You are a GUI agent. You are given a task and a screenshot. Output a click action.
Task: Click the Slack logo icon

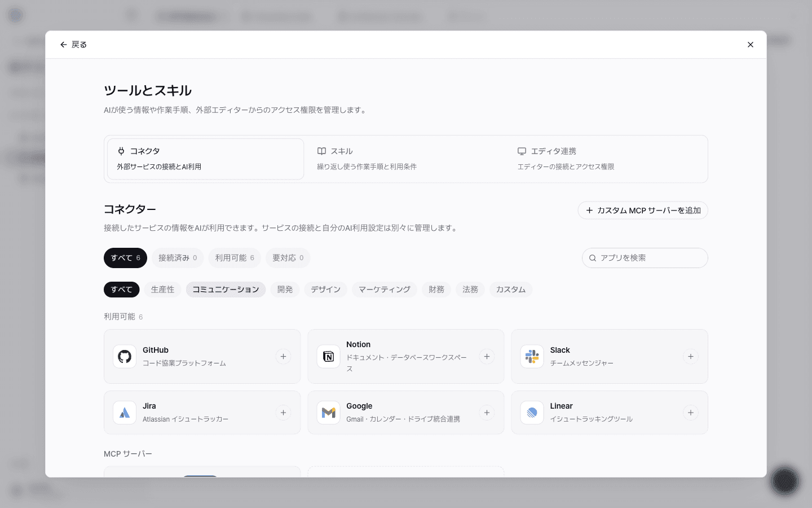pos(532,357)
